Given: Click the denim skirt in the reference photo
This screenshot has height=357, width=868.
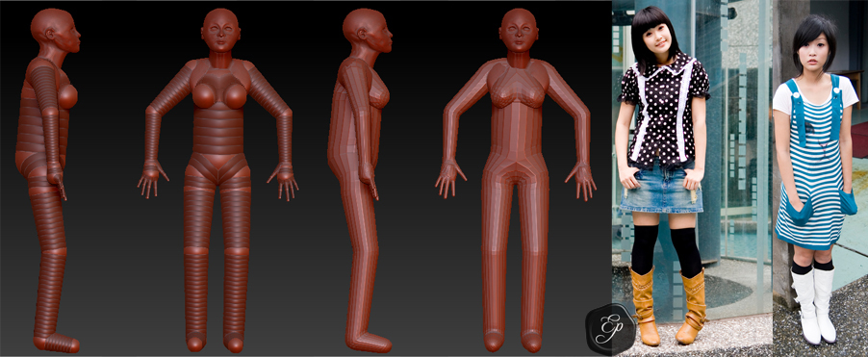Looking at the screenshot, I should tap(661, 189).
